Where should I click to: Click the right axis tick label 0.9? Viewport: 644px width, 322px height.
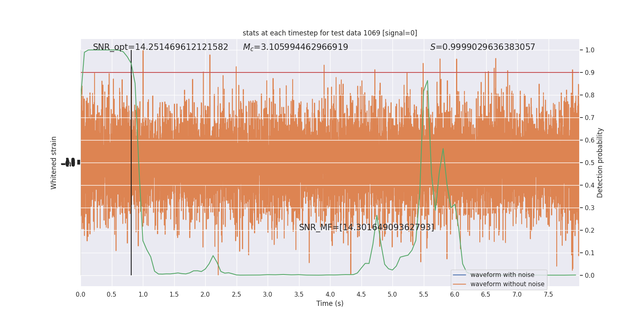(x=590, y=73)
